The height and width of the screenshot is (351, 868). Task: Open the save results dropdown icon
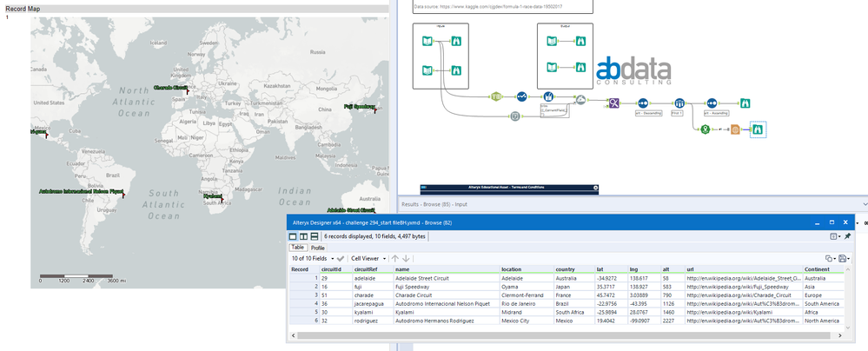coord(845,259)
